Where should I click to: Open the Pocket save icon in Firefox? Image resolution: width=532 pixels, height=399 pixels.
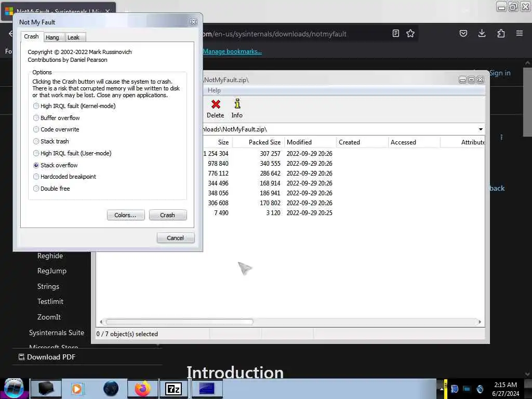(463, 33)
